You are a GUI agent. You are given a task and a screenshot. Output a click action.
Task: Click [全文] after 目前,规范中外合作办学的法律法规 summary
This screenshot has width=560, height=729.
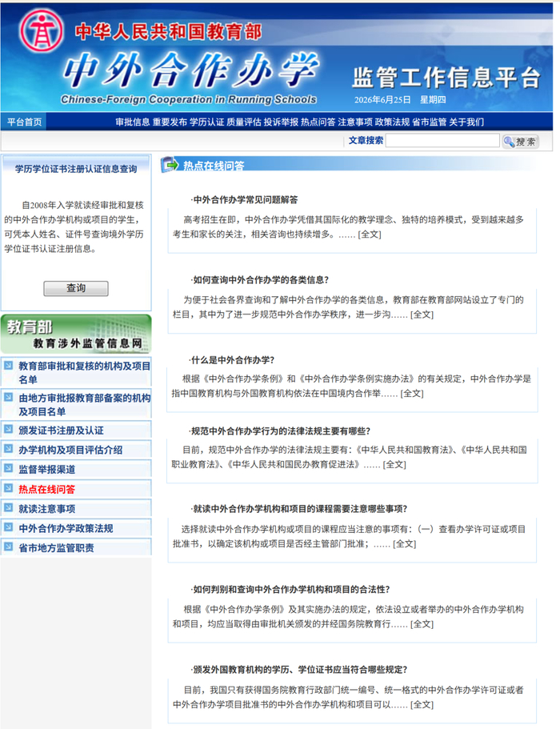394,464
